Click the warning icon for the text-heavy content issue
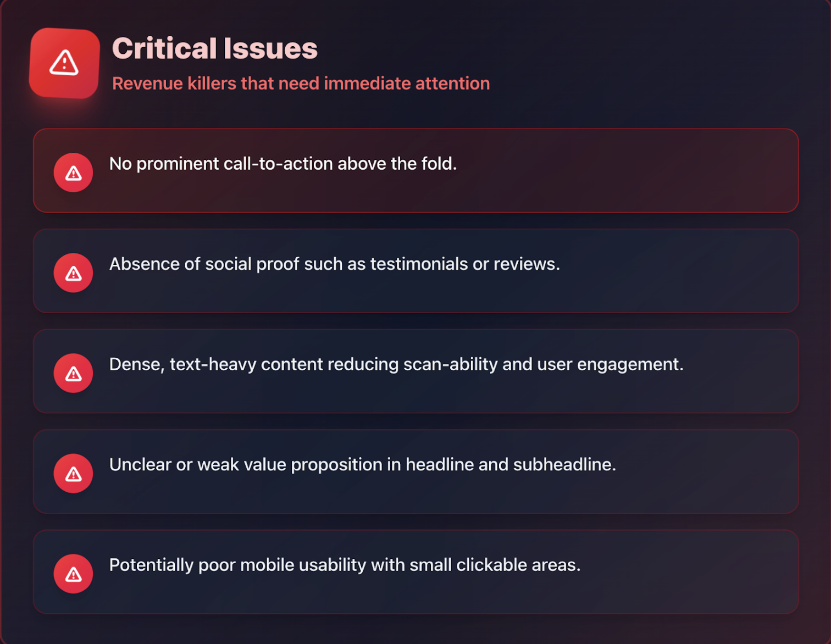Image resolution: width=831 pixels, height=644 pixels. click(73, 373)
